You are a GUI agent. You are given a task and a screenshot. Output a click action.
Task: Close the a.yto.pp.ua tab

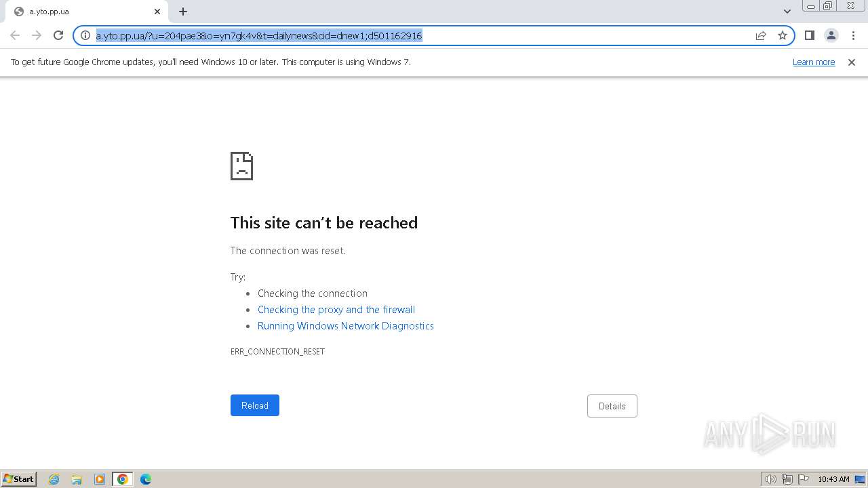(x=157, y=12)
